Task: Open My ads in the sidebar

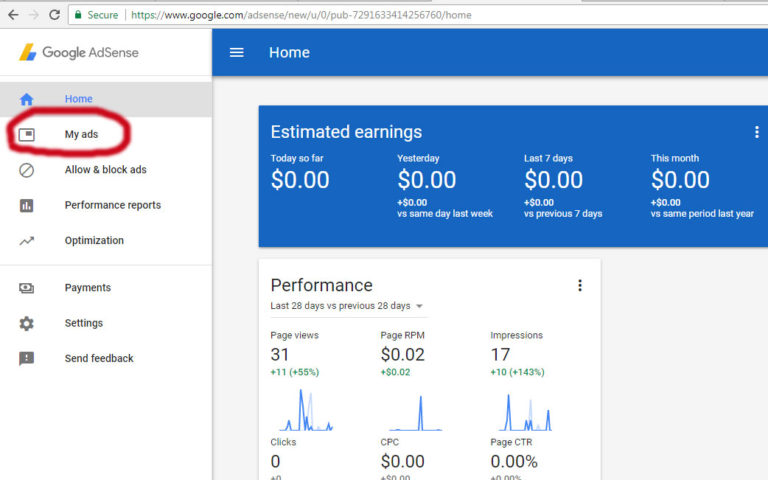Action: click(106, 134)
